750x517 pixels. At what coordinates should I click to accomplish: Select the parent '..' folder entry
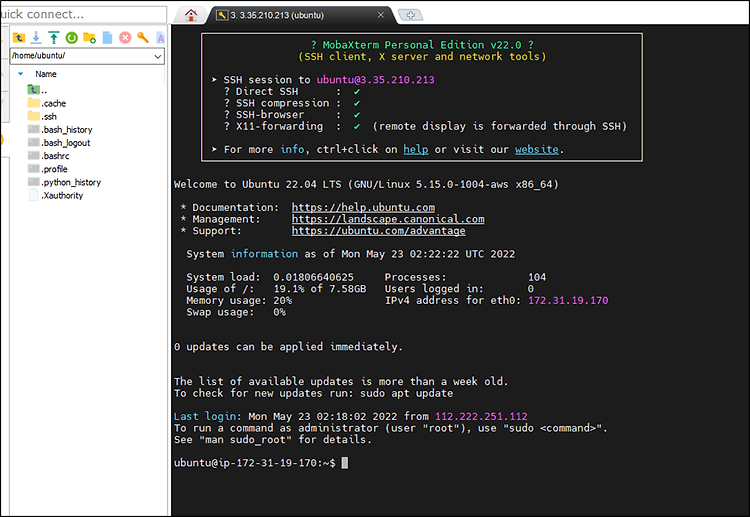[37, 89]
